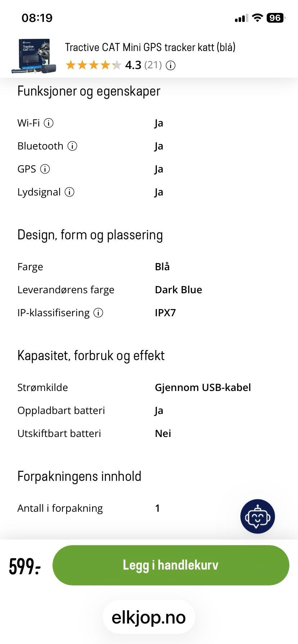This screenshot has height=644, width=298.
Task: Tap the rating info icon next to (21)
Action: click(x=171, y=65)
